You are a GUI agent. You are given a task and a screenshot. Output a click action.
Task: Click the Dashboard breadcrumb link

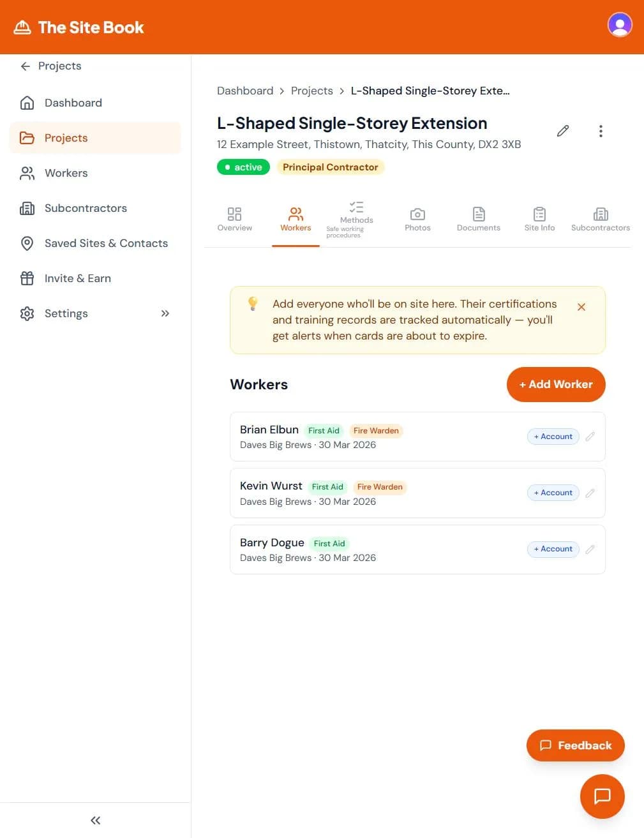tap(244, 91)
